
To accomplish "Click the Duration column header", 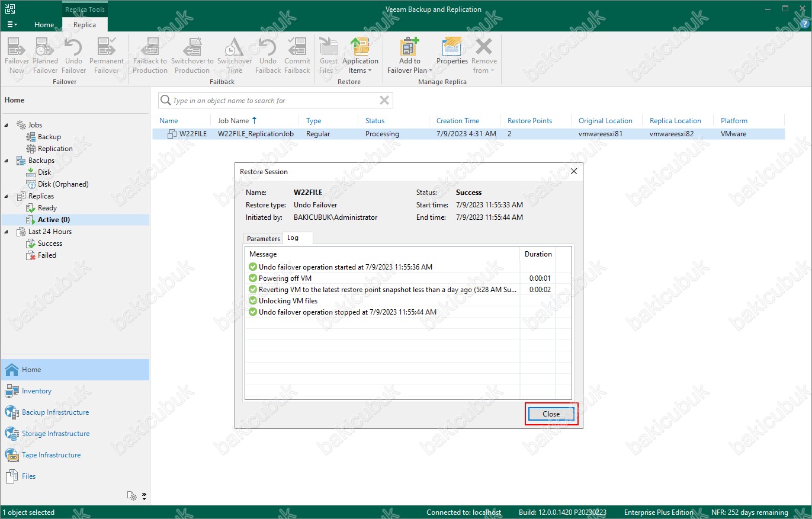I will tap(538, 254).
